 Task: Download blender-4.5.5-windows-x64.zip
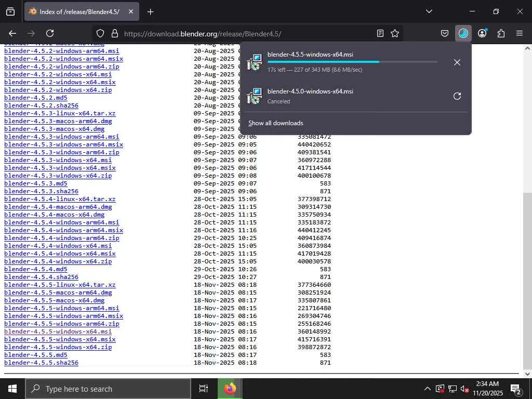point(58,347)
